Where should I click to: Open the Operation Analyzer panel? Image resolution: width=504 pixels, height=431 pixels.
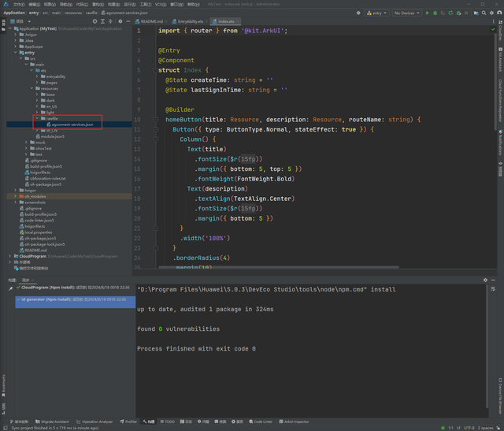point(97,422)
